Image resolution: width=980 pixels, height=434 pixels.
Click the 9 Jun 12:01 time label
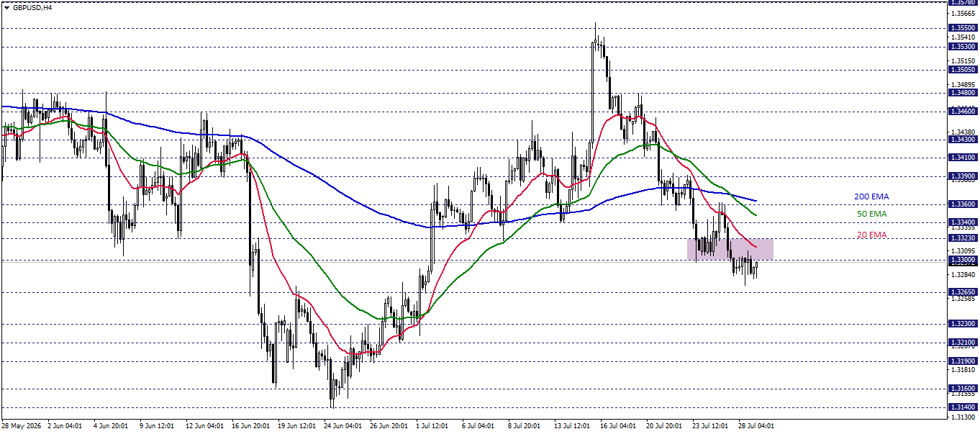pos(158,425)
